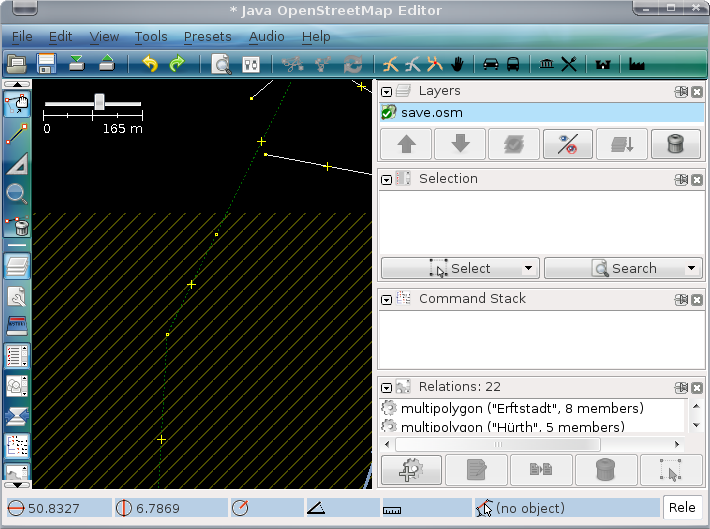The height and width of the screenshot is (529, 710).
Task: Open the Preferences sliders icon
Action: [x=251, y=64]
